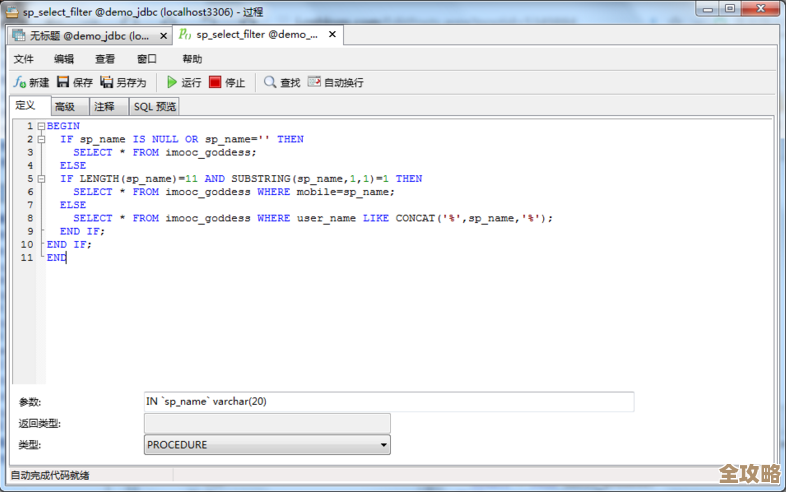Select the 高级 (Advanced) tab
This screenshot has width=786, height=492.
click(x=65, y=107)
